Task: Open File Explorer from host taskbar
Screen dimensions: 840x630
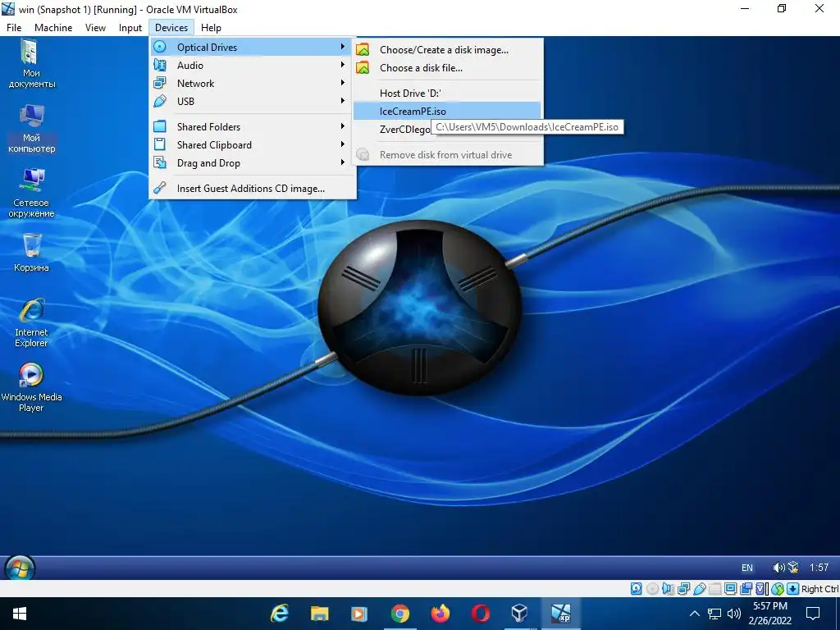Action: [x=320, y=614]
